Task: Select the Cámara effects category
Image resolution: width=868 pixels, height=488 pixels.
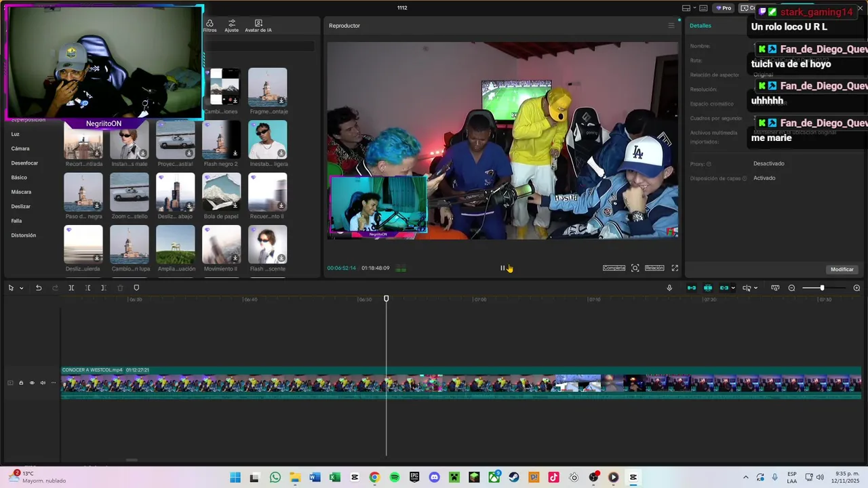Action: [20, 148]
